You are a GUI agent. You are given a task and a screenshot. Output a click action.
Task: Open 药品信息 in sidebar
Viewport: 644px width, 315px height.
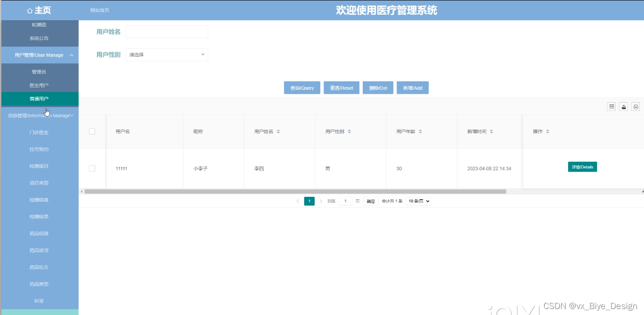pos(39,234)
